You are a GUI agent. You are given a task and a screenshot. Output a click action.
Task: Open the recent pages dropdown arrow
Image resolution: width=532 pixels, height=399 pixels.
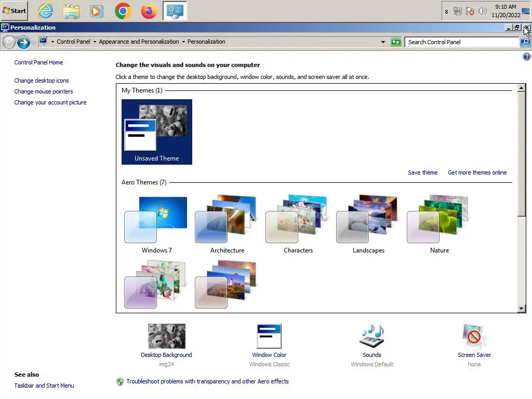(33, 43)
